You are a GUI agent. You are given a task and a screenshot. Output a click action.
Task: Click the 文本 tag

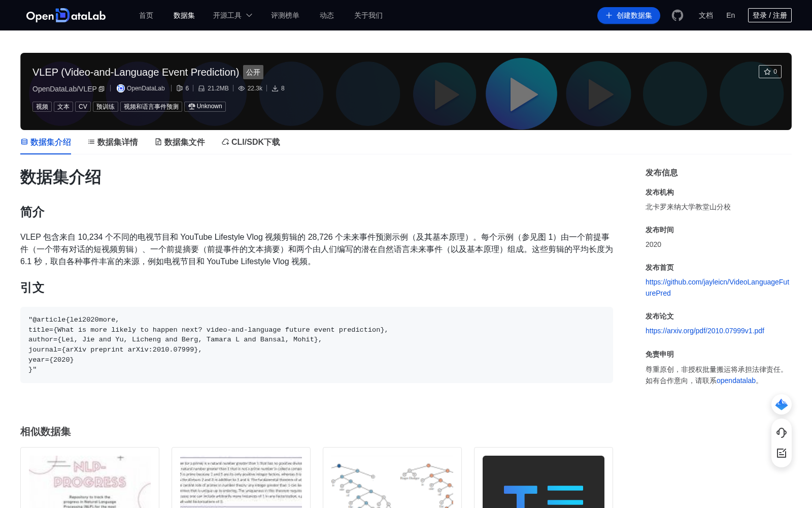[63, 107]
